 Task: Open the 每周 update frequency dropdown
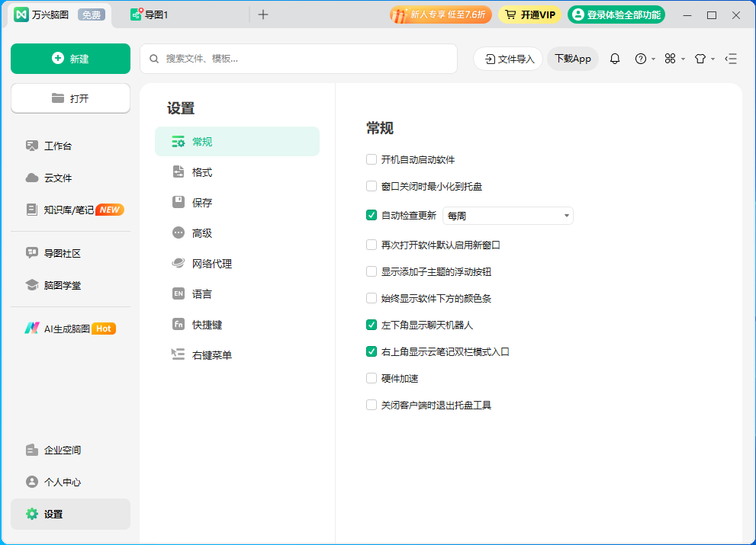[507, 216]
